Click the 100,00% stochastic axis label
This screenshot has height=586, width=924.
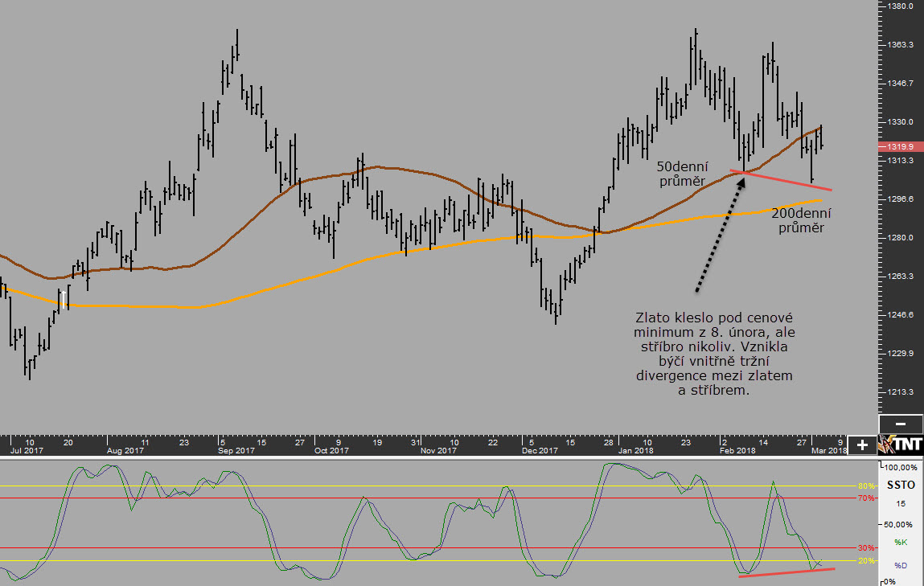pos(901,468)
